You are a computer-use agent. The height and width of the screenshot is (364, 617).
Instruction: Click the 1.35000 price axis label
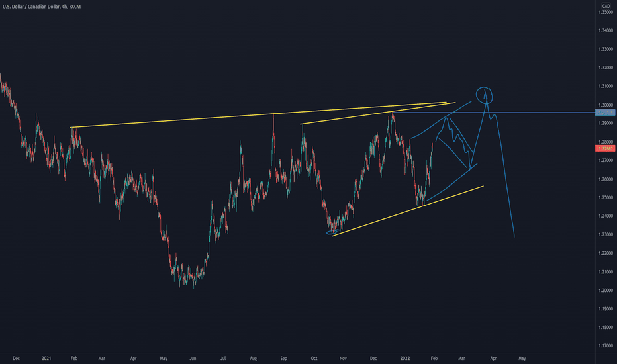click(606, 12)
